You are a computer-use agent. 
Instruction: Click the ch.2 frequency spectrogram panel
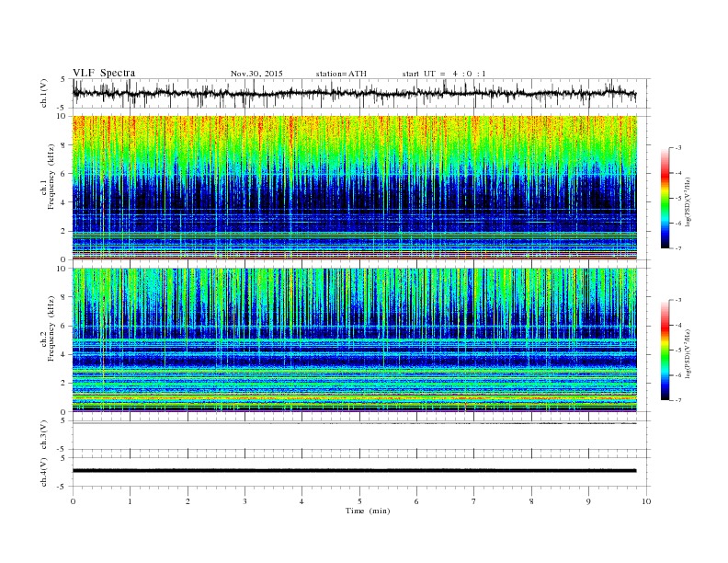(x=354, y=340)
